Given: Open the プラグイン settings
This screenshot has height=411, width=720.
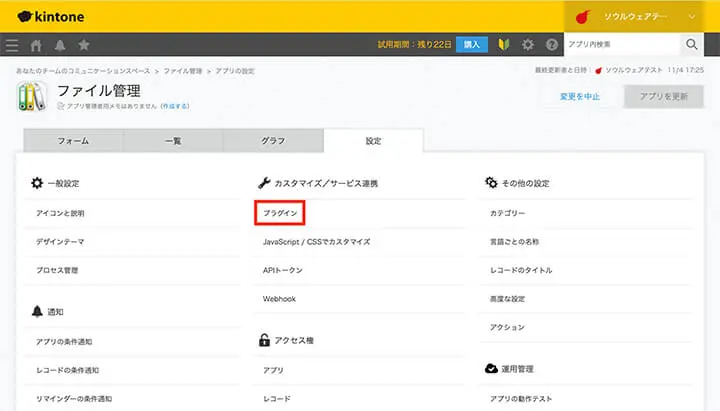Looking at the screenshot, I should click(x=280, y=213).
